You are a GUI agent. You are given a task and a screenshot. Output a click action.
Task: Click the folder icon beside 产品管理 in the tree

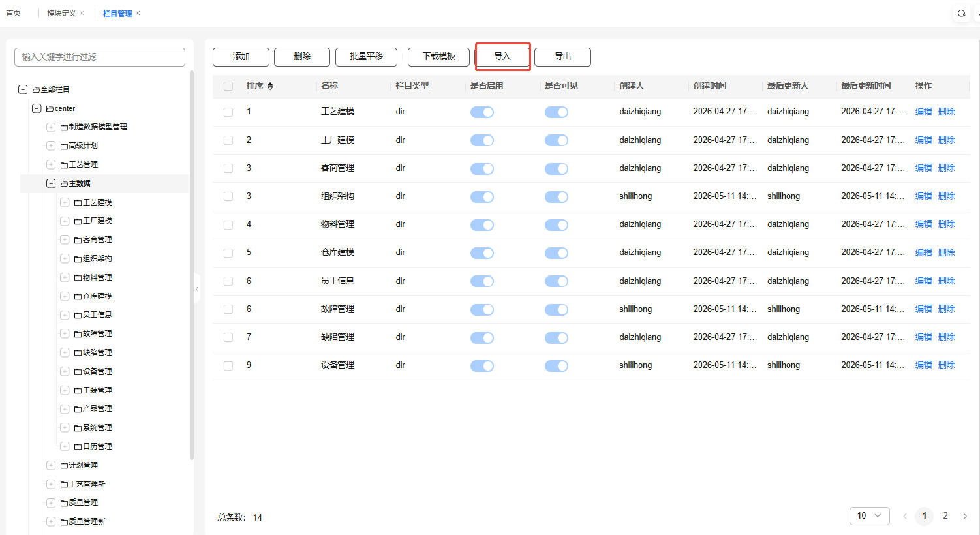(x=78, y=409)
